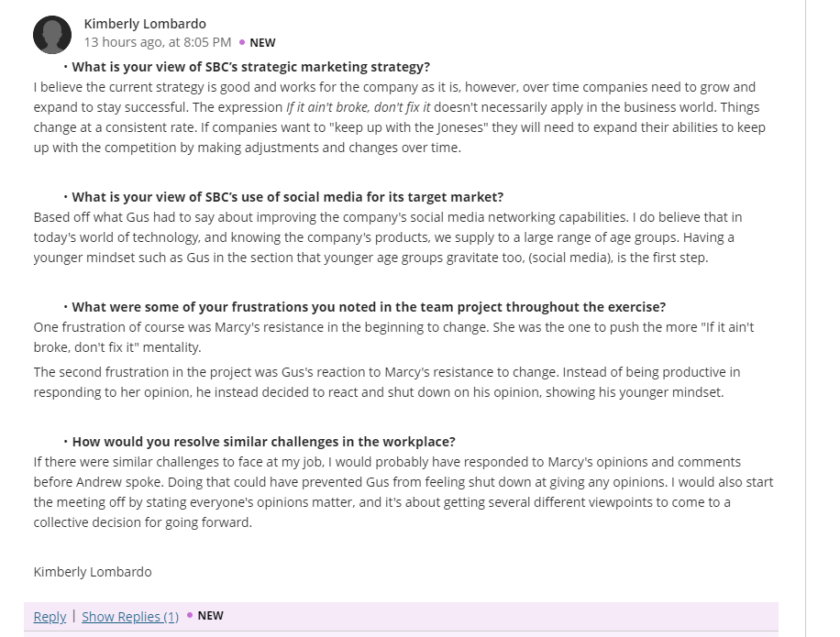Expand Show Replies (1)
Viewport: 840px width, 637px height.
click(130, 617)
